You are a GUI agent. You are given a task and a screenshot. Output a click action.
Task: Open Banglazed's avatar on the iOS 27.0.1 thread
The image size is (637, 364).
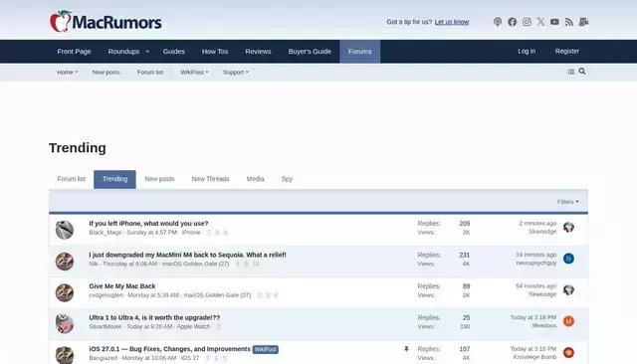pyautogui.click(x=65, y=355)
